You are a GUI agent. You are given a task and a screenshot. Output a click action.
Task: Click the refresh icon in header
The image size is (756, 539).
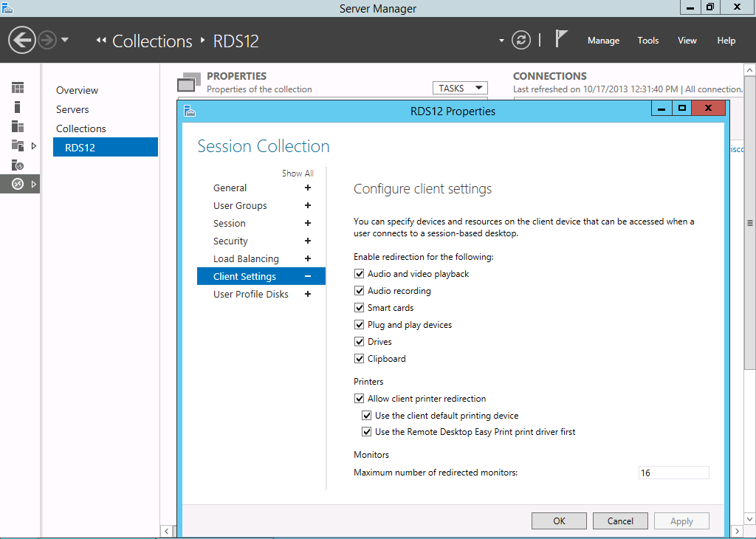(521, 40)
